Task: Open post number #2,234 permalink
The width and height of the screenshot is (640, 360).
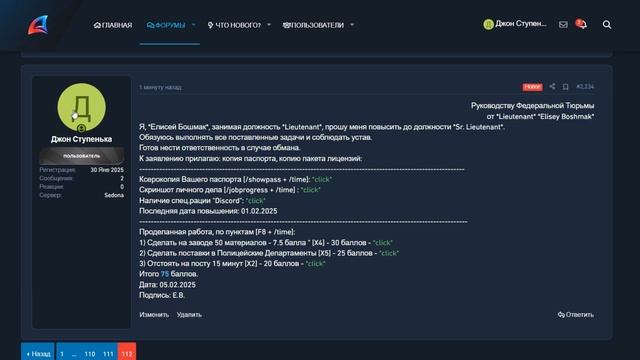Action: [585, 87]
